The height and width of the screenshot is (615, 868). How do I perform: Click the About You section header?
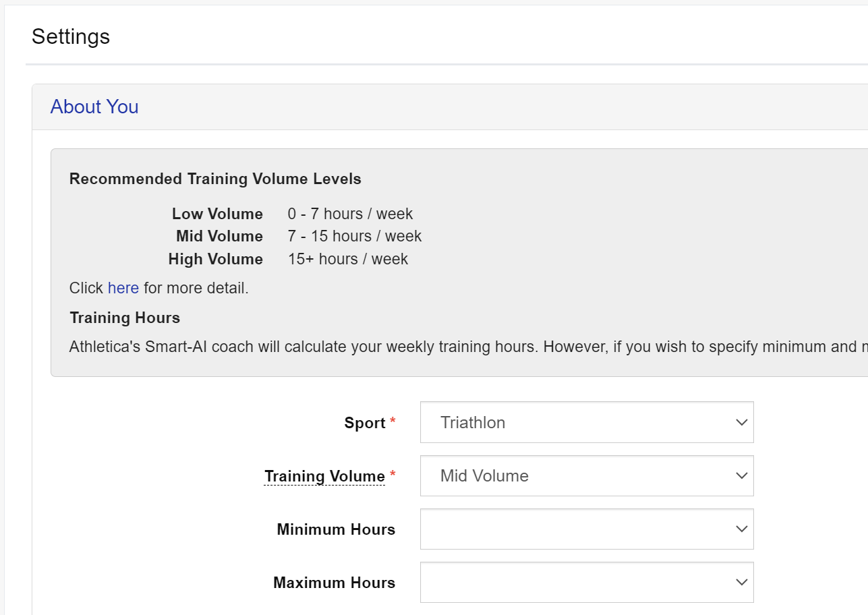(94, 107)
